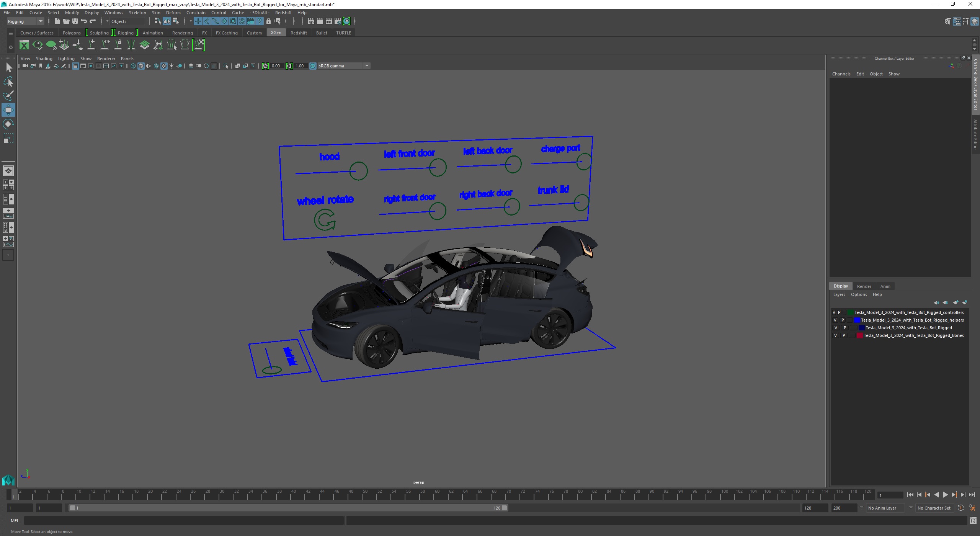Switch to the Redshift shelf tab
The height and width of the screenshot is (536, 980).
click(299, 33)
